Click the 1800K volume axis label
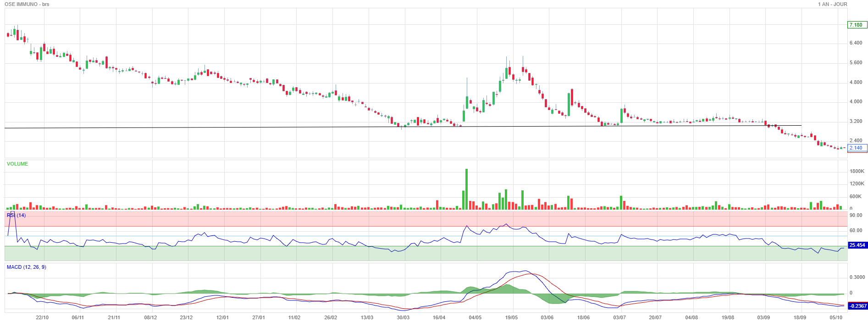 point(857,171)
